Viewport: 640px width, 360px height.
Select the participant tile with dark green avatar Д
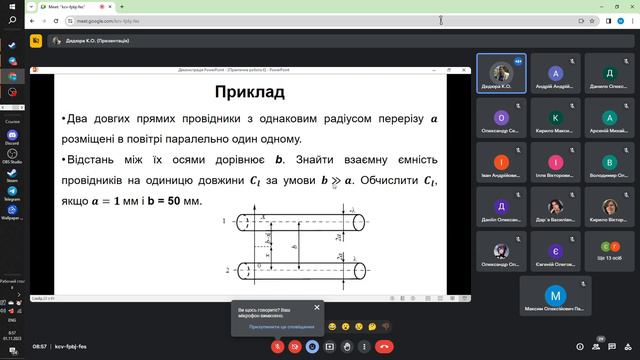pos(609,73)
